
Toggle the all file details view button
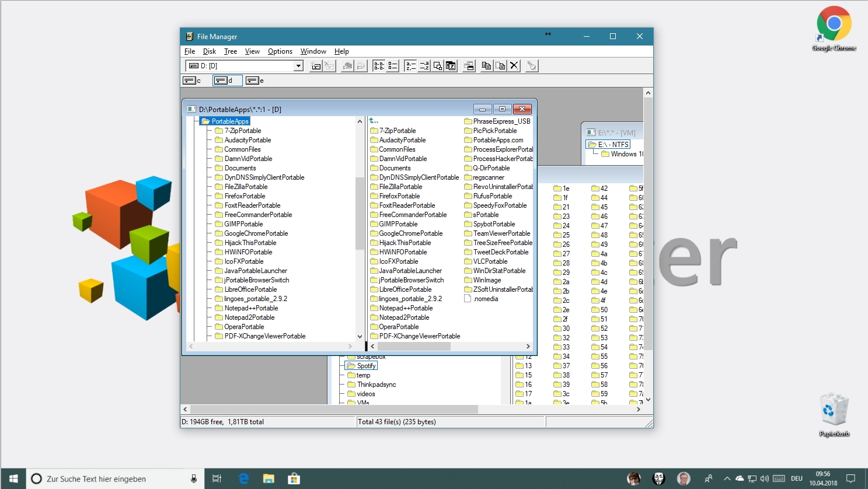point(393,66)
